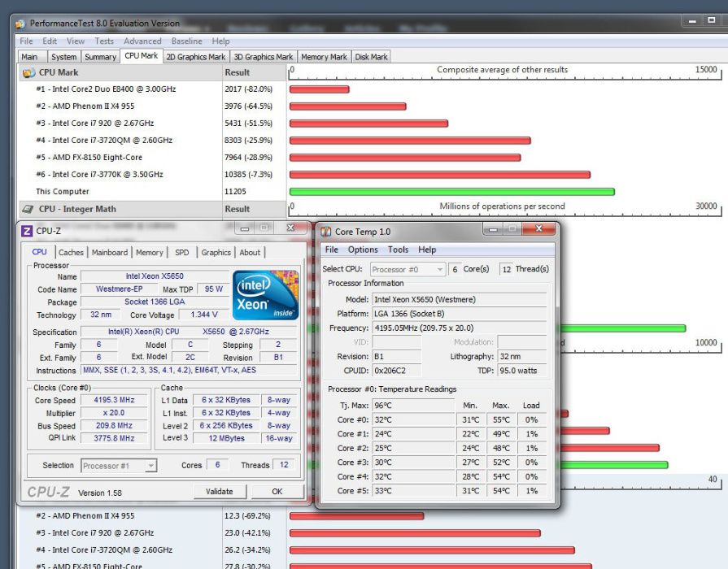Viewport: 728px width, 569px height.
Task: Click the PerformanceTest title bar icon
Action: click(20, 24)
